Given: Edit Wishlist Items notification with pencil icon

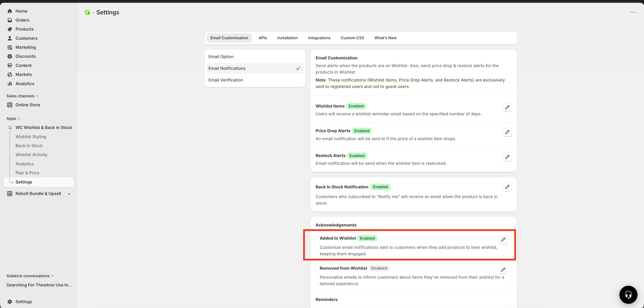Looking at the screenshot, I should click(507, 107).
